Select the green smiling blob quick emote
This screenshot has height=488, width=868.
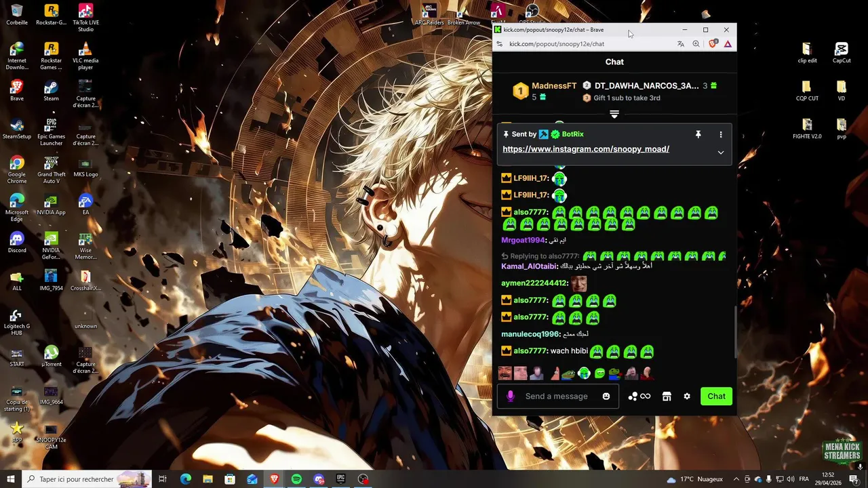pyautogui.click(x=599, y=373)
